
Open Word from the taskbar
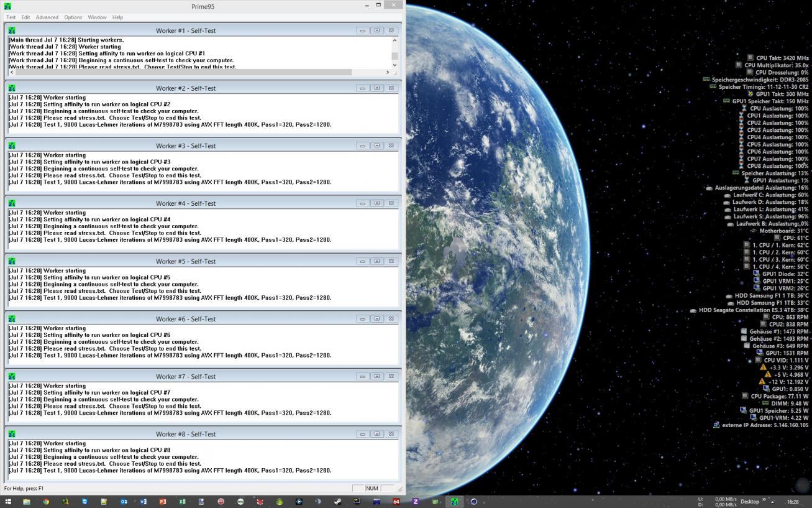pyautogui.click(x=143, y=502)
